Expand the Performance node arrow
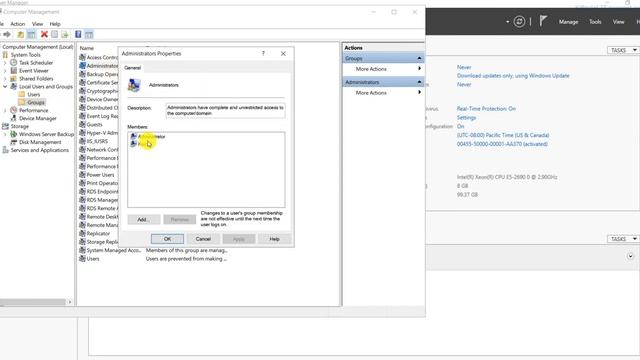Screen dimensions: 640x360 pyautogui.click(x=5, y=110)
